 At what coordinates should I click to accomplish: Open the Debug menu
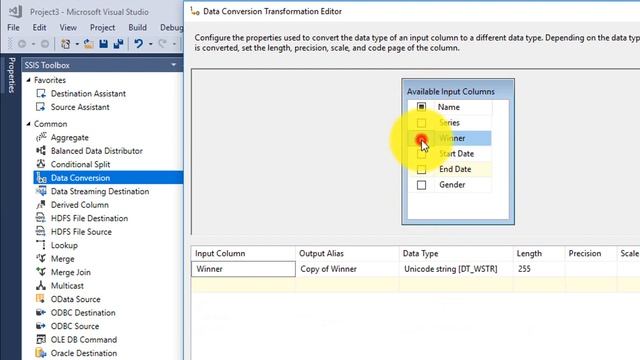(171, 27)
